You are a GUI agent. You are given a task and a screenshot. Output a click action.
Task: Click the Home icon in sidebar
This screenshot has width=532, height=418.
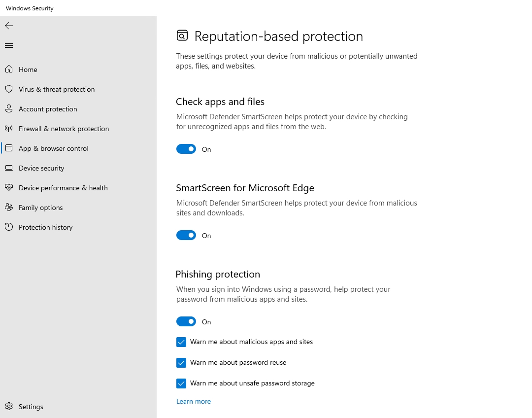click(x=28, y=70)
